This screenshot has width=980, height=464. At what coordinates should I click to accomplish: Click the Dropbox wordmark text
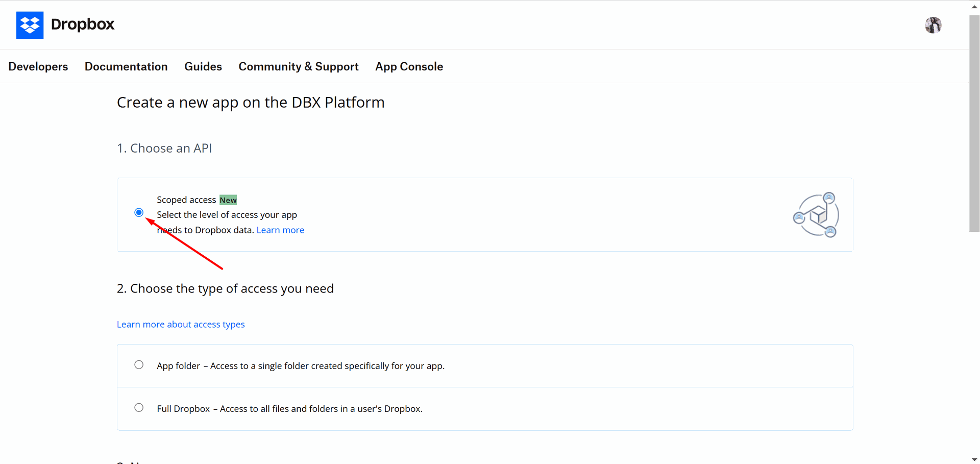(x=83, y=25)
